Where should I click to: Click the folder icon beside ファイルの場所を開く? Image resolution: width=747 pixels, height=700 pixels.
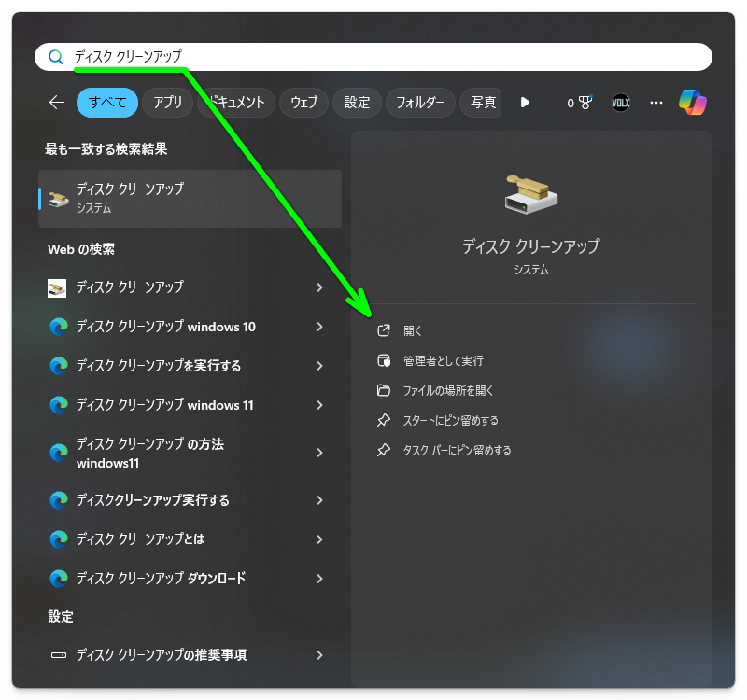[x=384, y=390]
